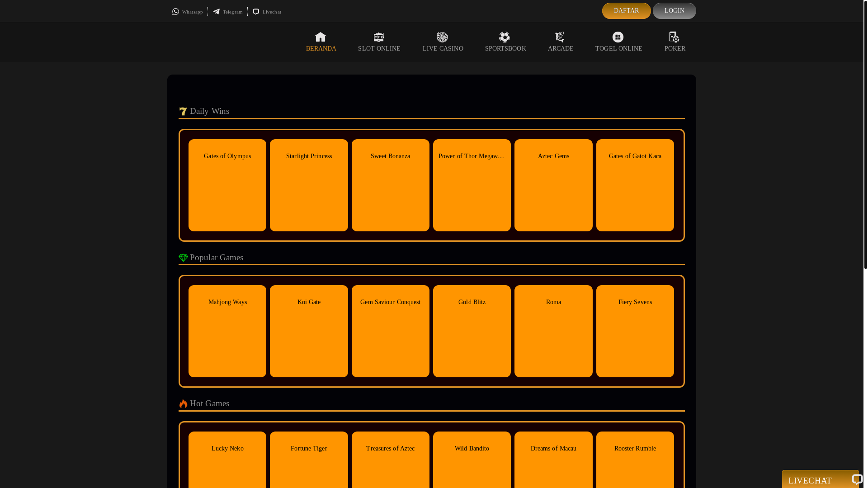
Task: Click the page vertical scrollbar
Action: pos(865,136)
